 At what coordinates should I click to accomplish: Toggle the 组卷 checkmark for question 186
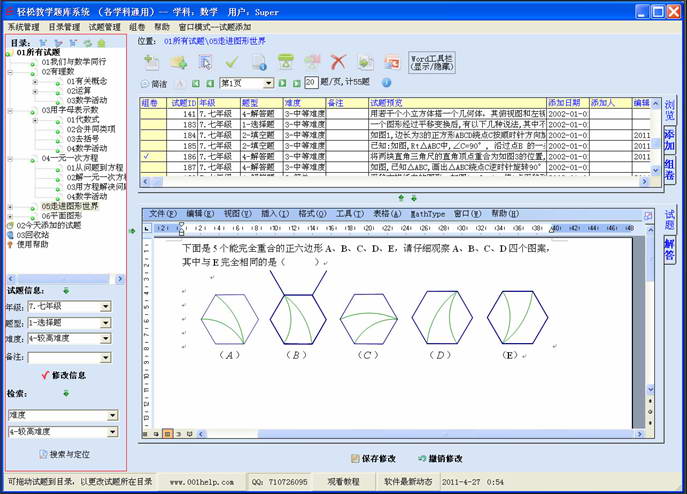148,157
